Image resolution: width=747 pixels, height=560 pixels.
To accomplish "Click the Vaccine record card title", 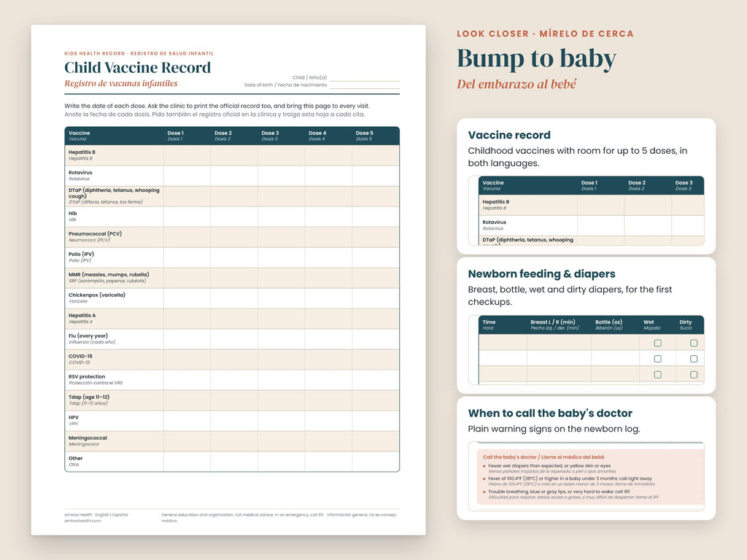I will point(508,135).
